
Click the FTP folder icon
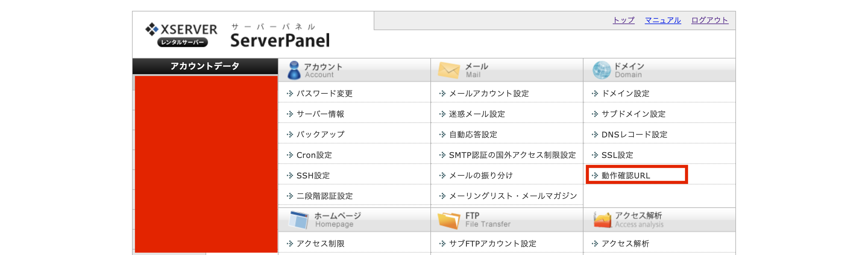[x=448, y=220]
